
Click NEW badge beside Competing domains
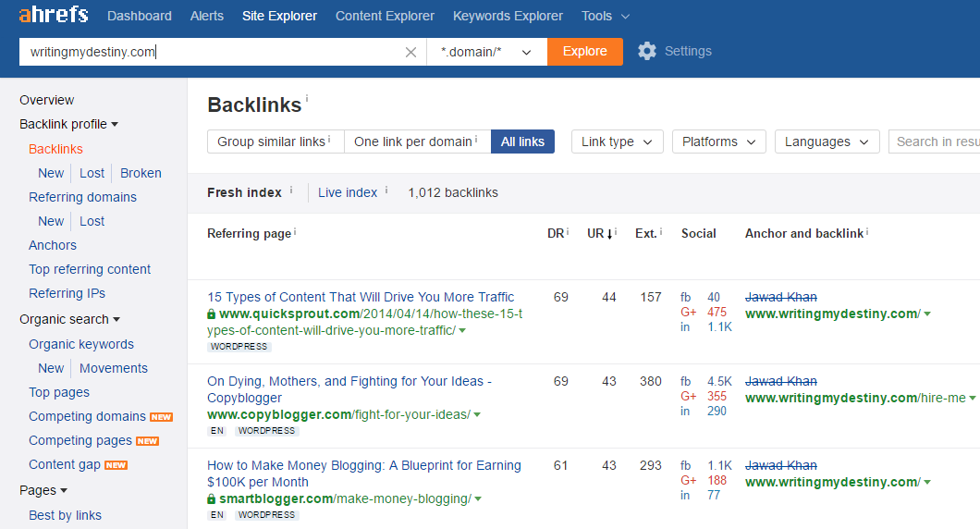tap(161, 417)
